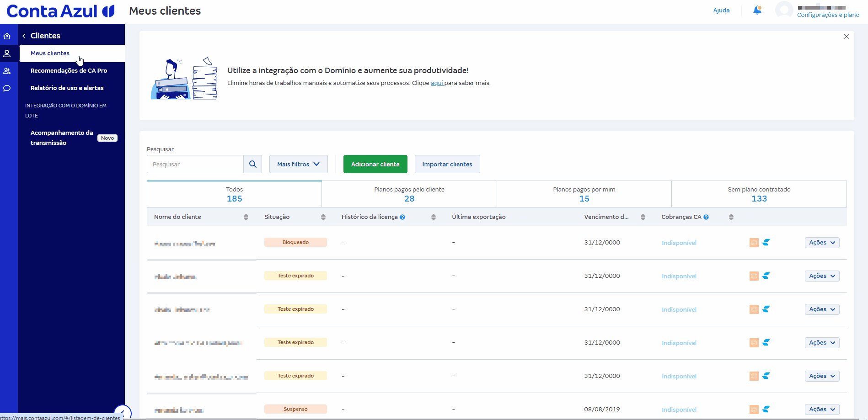Sort by Histórico da licença arrows
The image size is (868, 420).
click(x=434, y=217)
